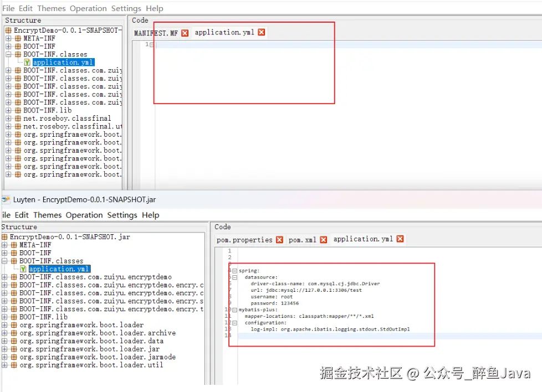This screenshot has height=392, width=542.
Task: Expand net.roseboy.classfinal package node
Action: click(x=9, y=118)
